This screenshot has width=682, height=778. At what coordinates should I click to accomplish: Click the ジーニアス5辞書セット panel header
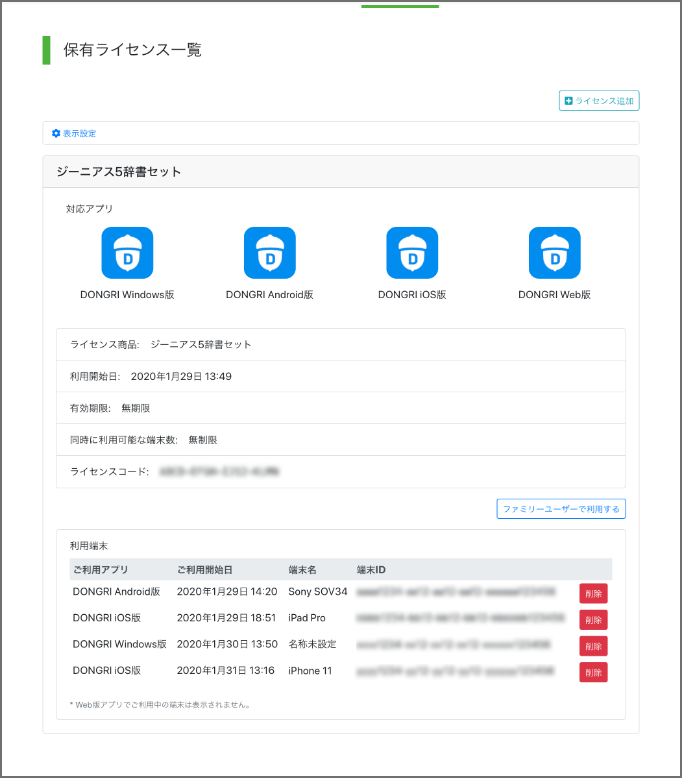click(x=341, y=172)
